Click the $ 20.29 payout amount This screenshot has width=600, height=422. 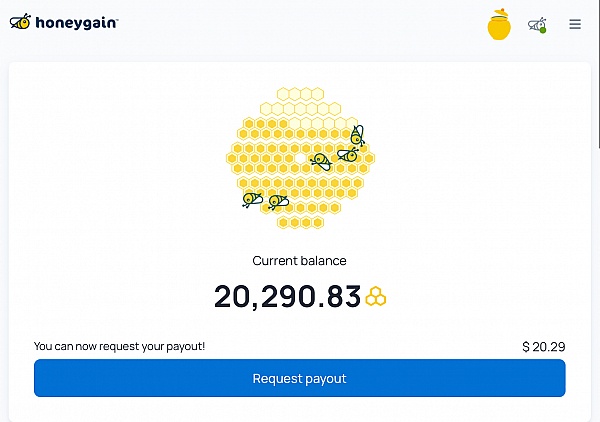(x=544, y=347)
